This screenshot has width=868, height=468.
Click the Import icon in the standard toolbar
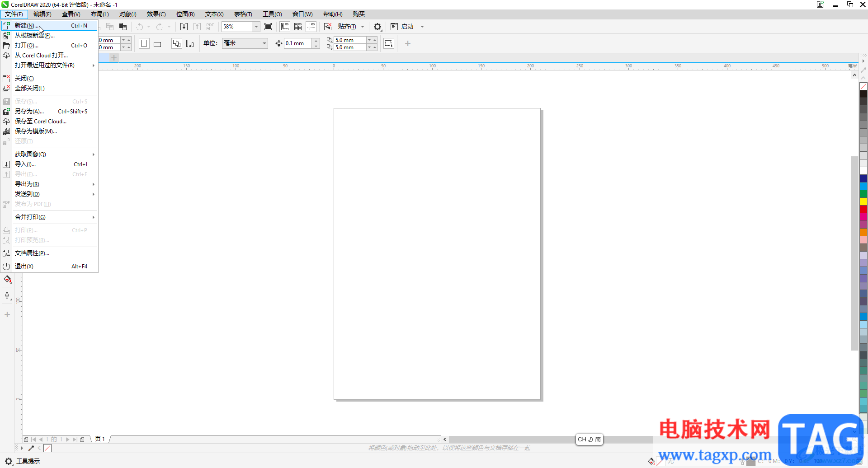click(184, 27)
